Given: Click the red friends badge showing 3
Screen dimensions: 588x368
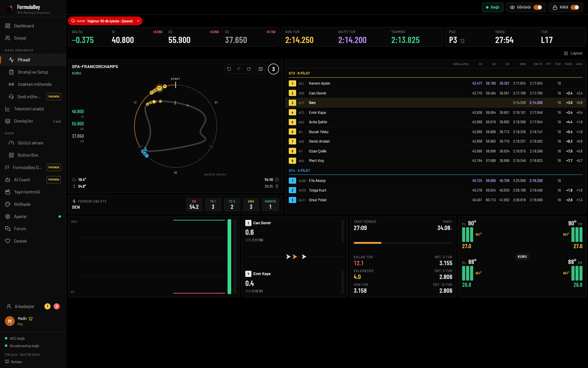Looking at the screenshot, I should pos(57,306).
